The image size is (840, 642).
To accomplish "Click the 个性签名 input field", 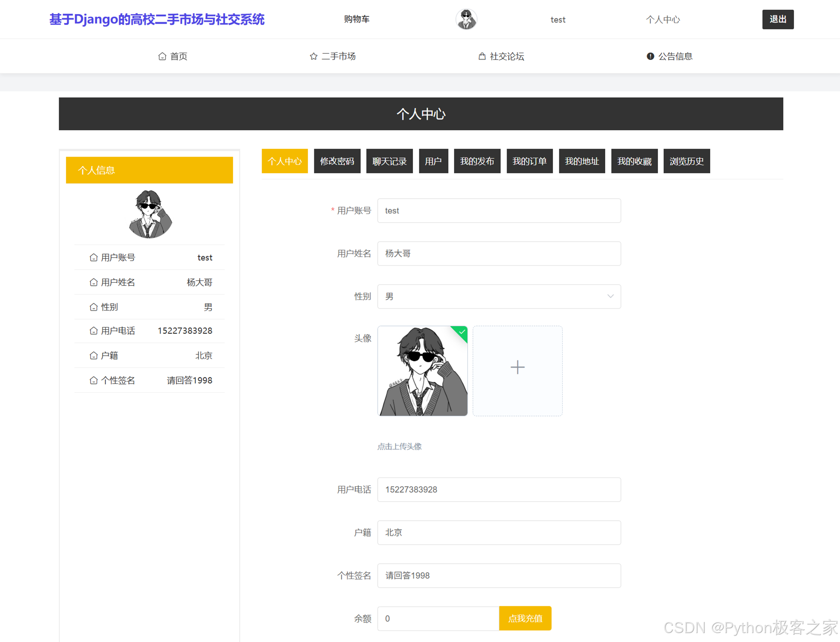I will pos(498,576).
